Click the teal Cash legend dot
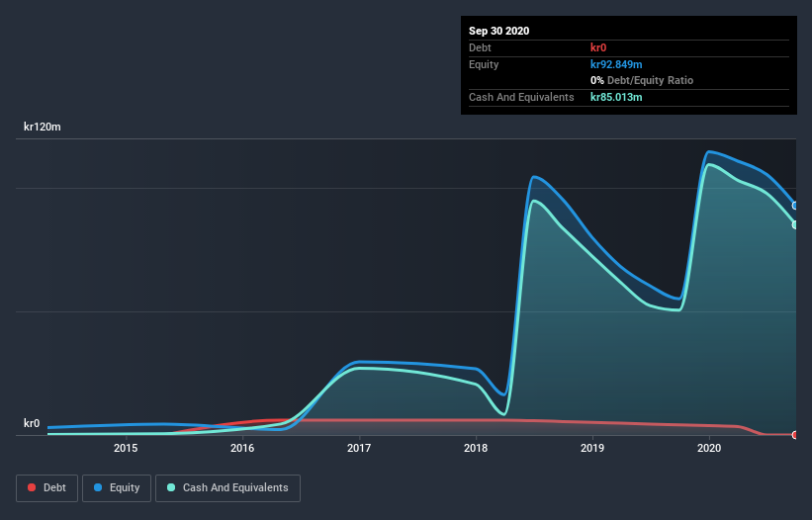This screenshot has width=812, height=520. point(171,487)
